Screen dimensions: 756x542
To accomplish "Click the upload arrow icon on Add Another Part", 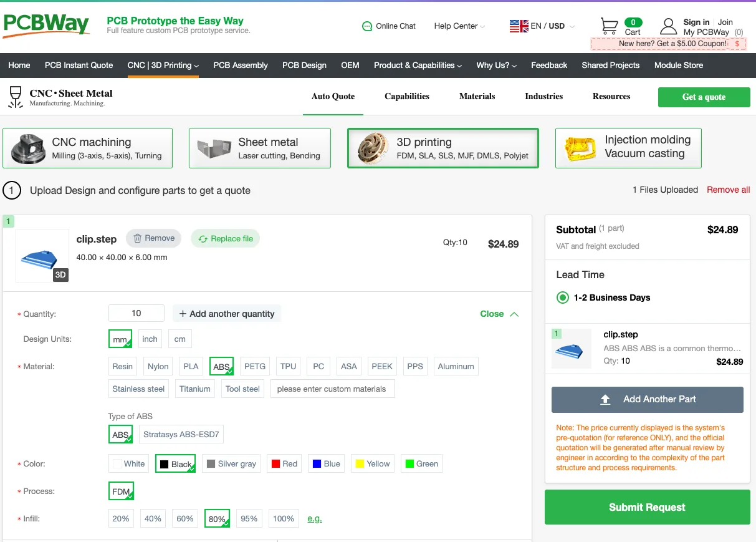I will point(605,400).
